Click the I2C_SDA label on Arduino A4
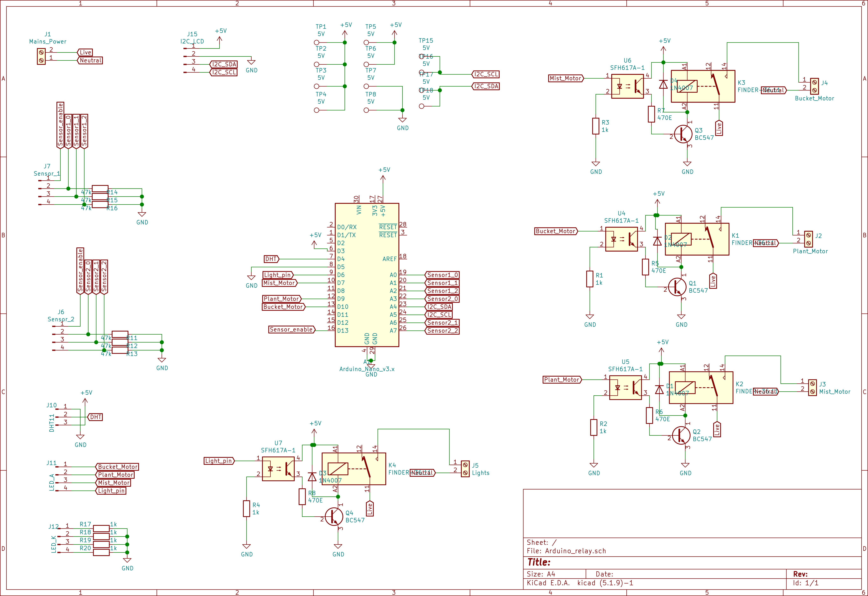This screenshot has width=868, height=596. click(x=439, y=307)
